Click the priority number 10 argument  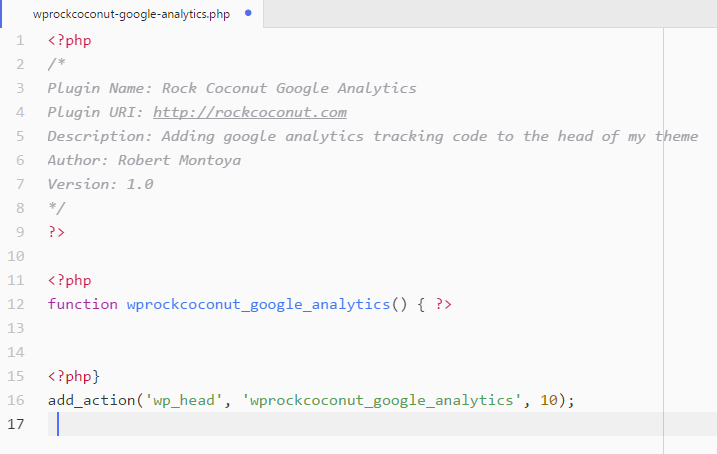pos(549,401)
